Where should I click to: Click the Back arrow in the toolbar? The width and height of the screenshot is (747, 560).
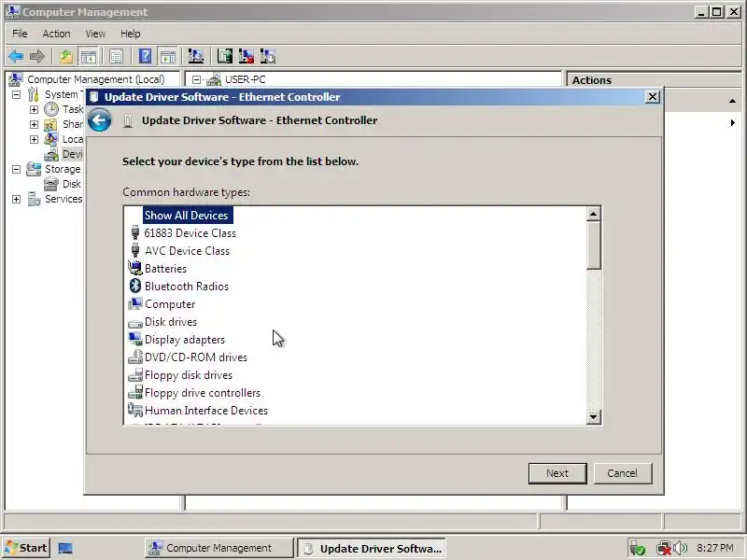click(x=16, y=57)
